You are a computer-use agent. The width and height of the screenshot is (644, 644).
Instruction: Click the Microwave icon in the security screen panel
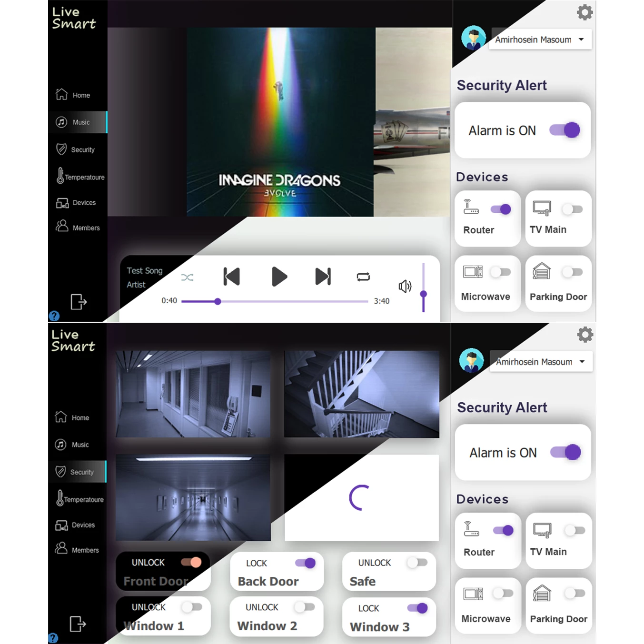(x=473, y=594)
